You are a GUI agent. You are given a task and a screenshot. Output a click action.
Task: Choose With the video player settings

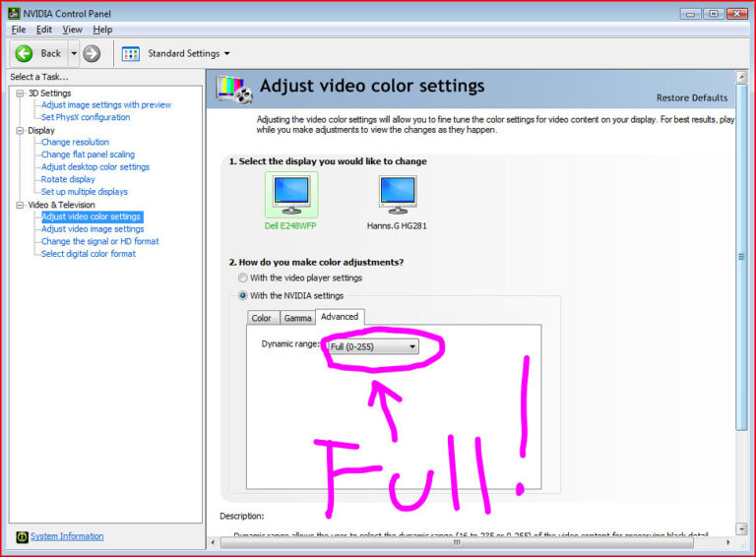coord(243,278)
